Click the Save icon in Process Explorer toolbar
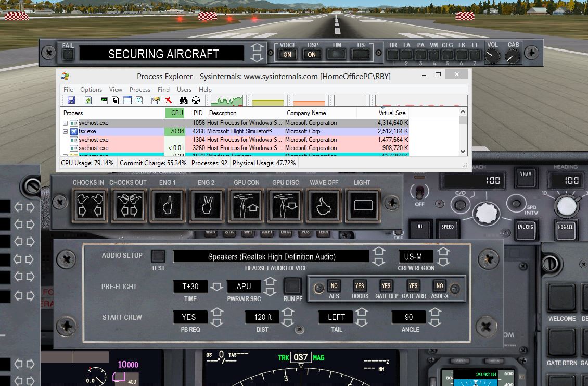The width and height of the screenshot is (588, 386). pyautogui.click(x=71, y=100)
